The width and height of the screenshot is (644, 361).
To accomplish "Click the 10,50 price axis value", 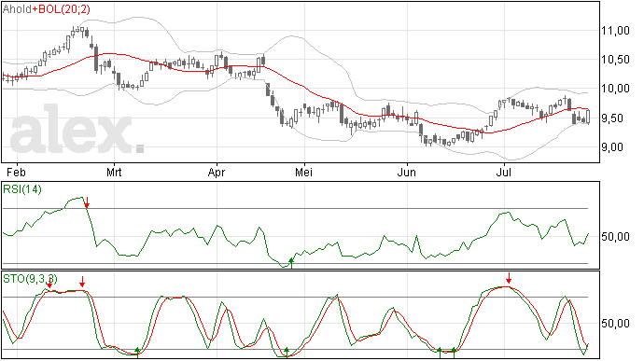I will click(615, 60).
